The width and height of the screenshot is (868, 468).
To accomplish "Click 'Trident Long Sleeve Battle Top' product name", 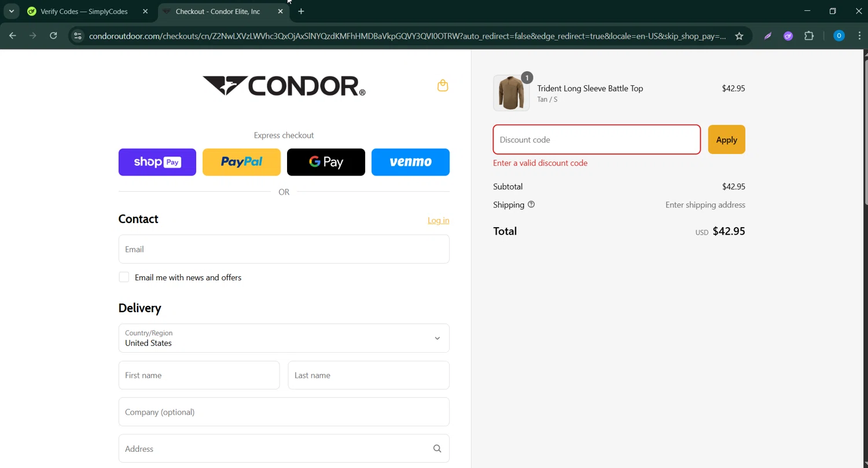I will [x=590, y=89].
